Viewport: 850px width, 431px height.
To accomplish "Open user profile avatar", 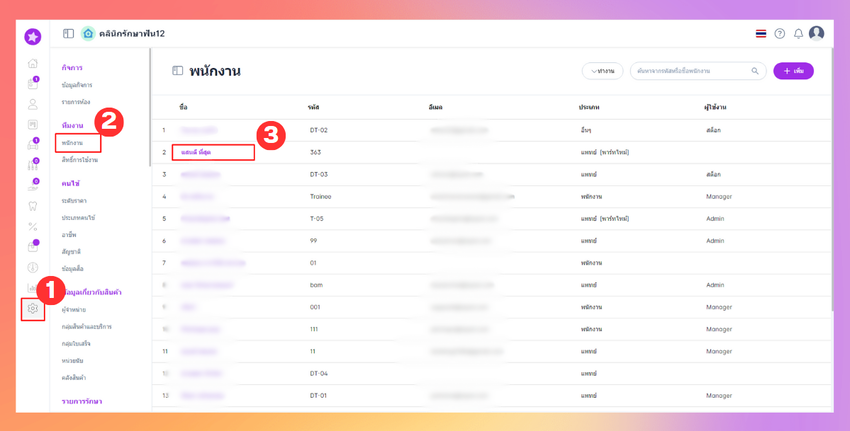I will [x=816, y=33].
